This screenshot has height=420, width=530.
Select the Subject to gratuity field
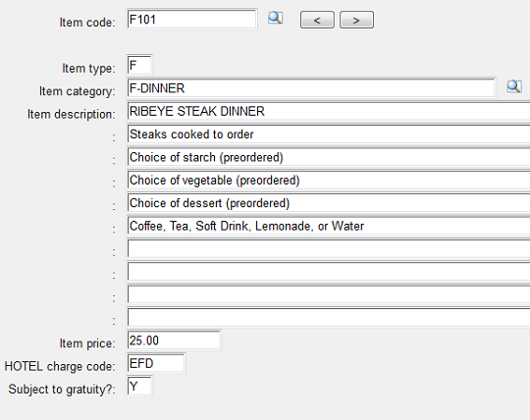[139, 386]
